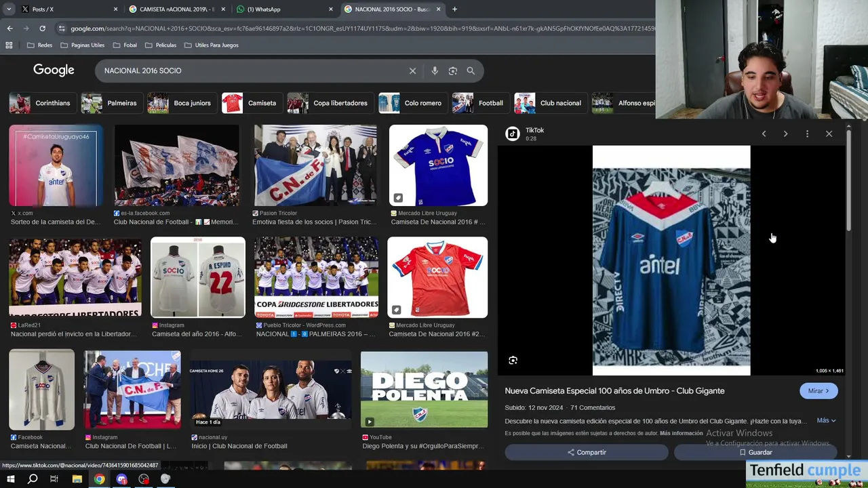Click the Guardar button
Image resolution: width=868 pixels, height=488 pixels.
(x=755, y=452)
